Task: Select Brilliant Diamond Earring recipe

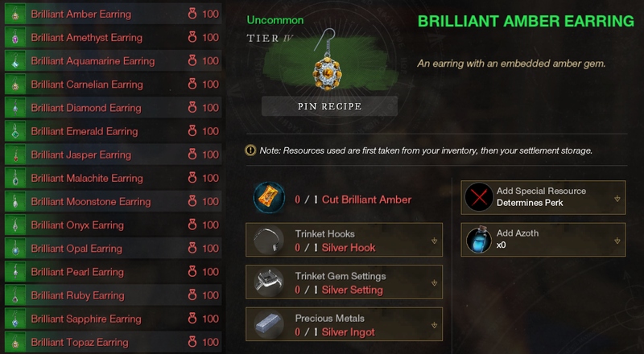Action: click(x=114, y=108)
